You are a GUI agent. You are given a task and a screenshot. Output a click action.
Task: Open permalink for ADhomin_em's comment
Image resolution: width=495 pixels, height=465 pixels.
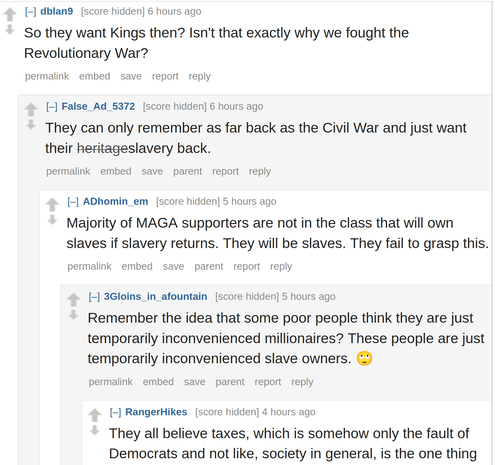pyautogui.click(x=89, y=266)
